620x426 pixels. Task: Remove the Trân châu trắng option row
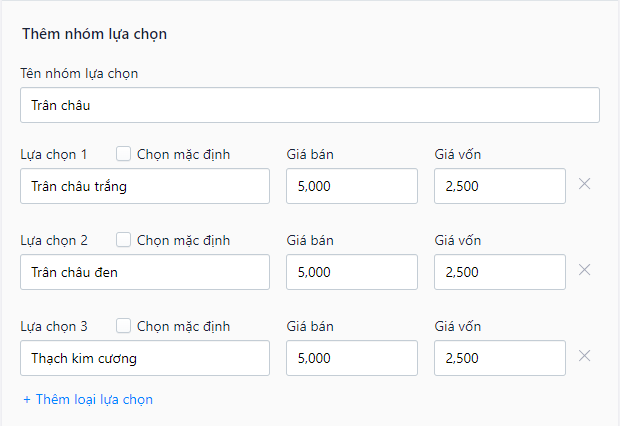click(x=585, y=184)
